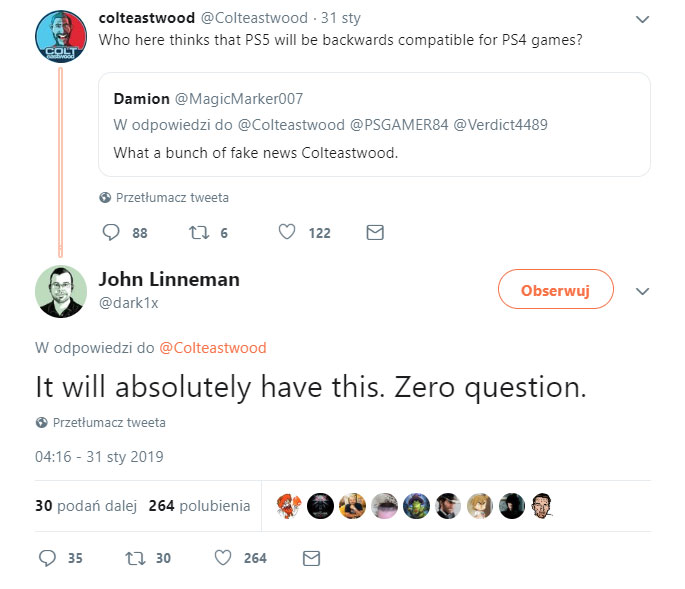The height and width of the screenshot is (589, 685).
Task: Open @Colteastwood mention in reply line
Action: [x=212, y=348]
